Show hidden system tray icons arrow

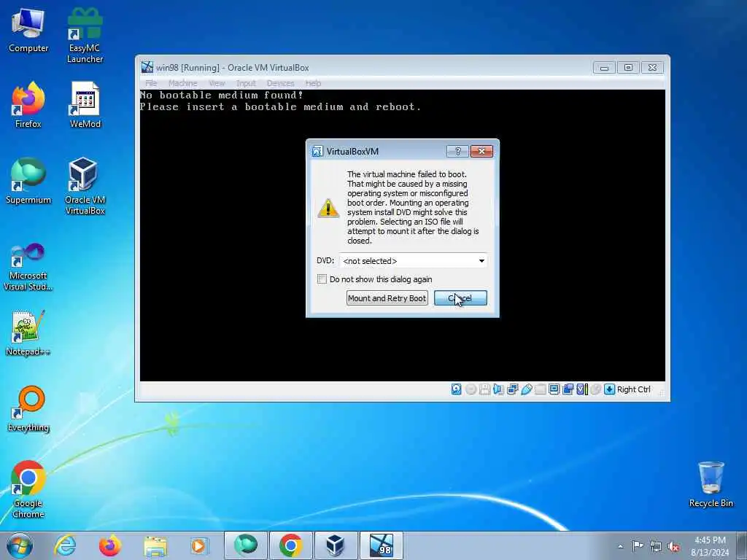tap(620, 546)
